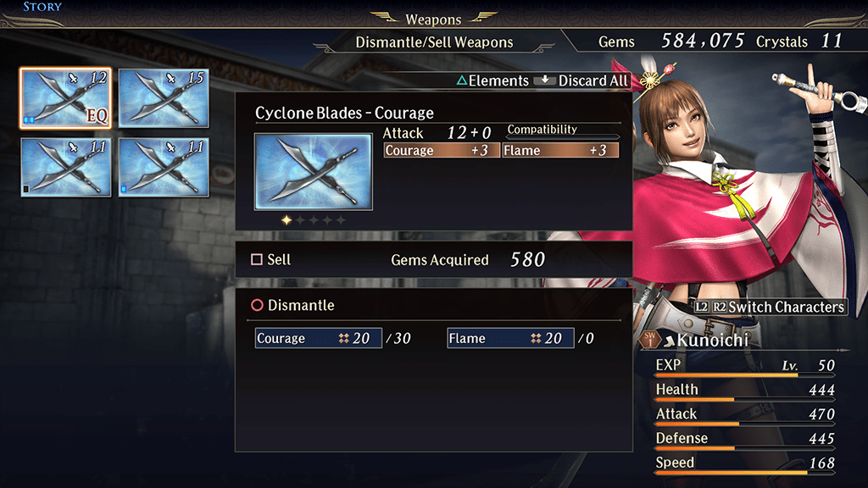
Task: Click the Compatibility gauge bar
Action: click(563, 136)
